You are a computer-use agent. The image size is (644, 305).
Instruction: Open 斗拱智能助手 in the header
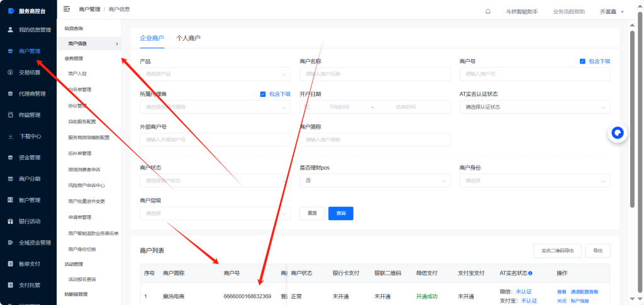(x=522, y=12)
